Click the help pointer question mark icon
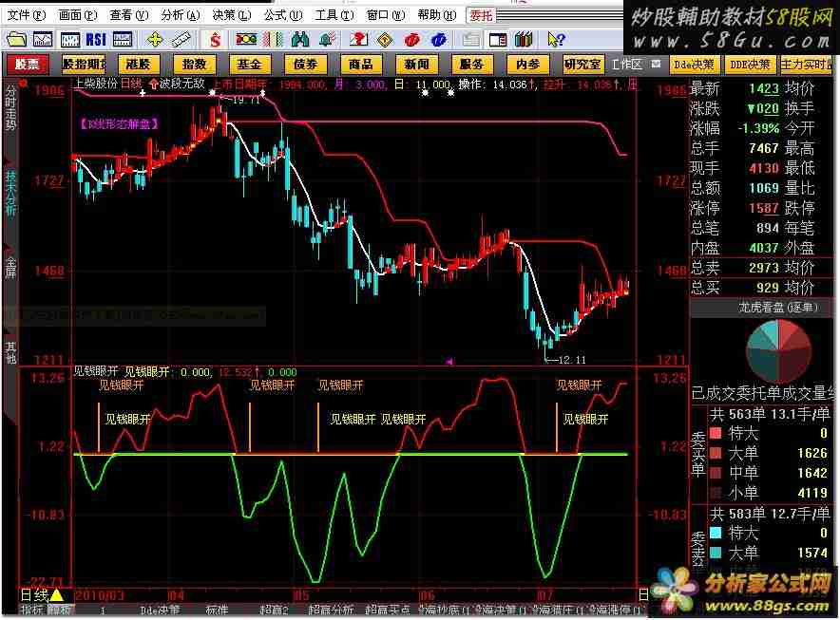 556,39
